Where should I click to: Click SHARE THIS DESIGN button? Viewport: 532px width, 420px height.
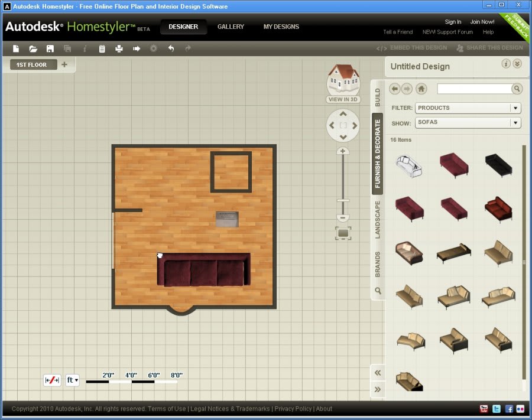489,48
